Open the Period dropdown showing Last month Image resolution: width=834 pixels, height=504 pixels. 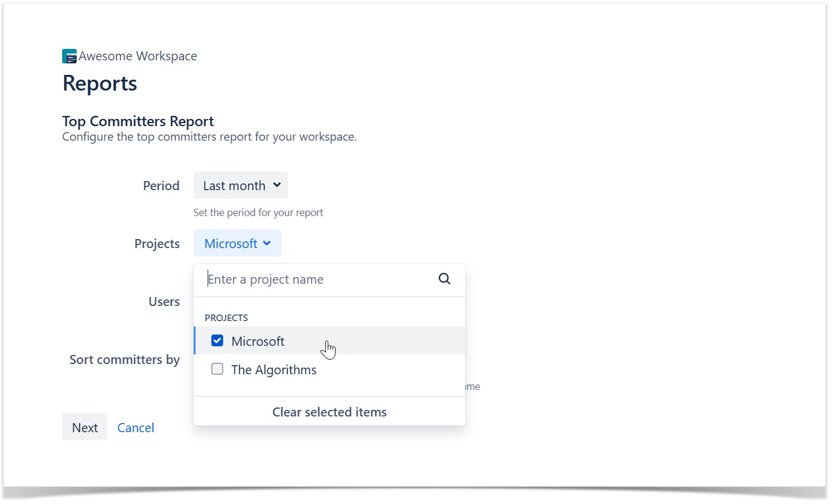(240, 185)
